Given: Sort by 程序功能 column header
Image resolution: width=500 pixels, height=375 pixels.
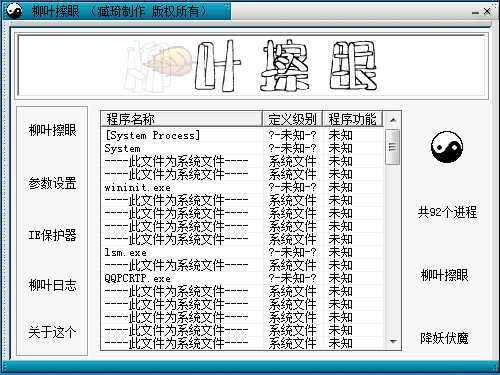Looking at the screenshot, I should 353,119.
